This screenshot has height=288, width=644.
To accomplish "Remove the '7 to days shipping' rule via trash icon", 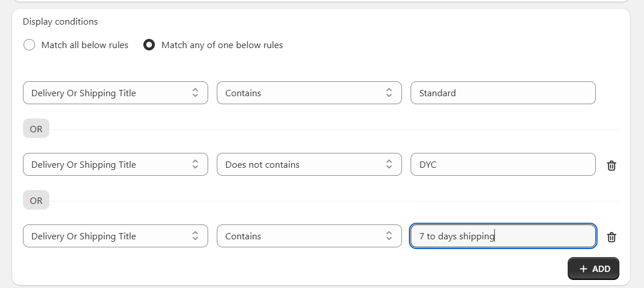I will click(x=611, y=237).
